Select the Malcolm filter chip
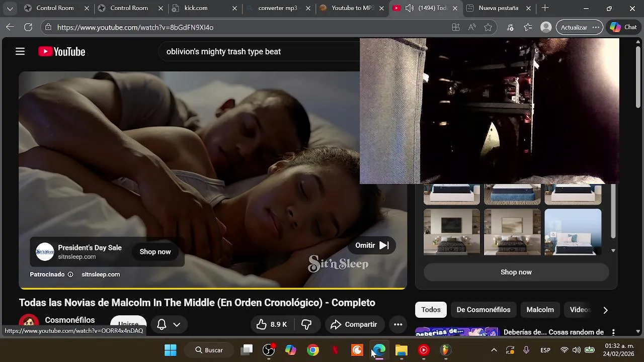Viewport: 644px width, 362px height. pyautogui.click(x=540, y=310)
